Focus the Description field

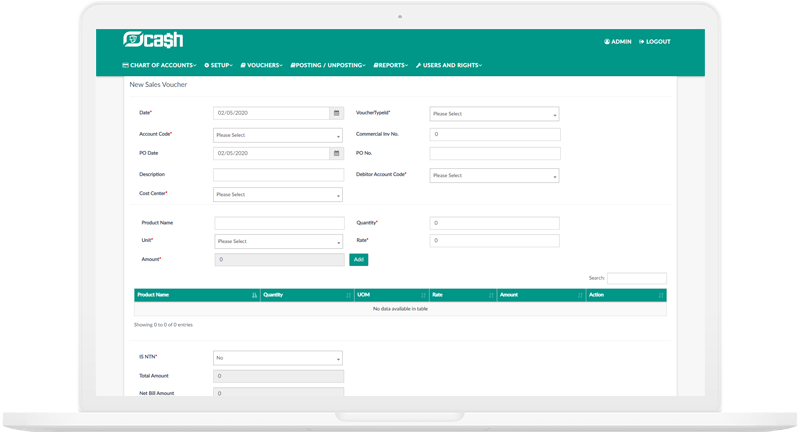279,175
